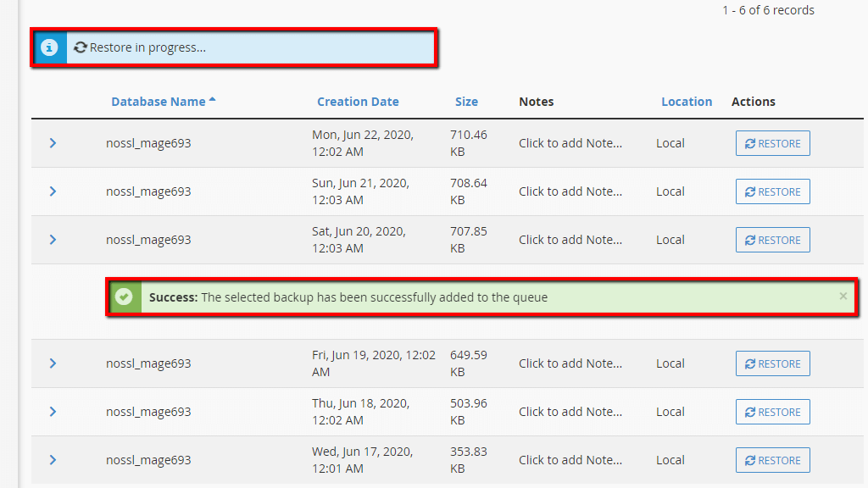Click the Thu, Jun 18, 2020 date cell
The image size is (868, 488).
pyautogui.click(x=360, y=412)
